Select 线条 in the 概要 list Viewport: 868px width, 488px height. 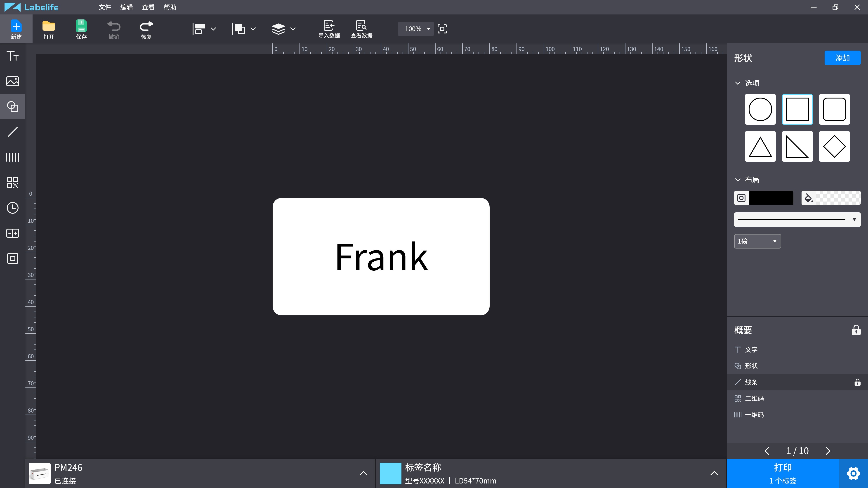[x=797, y=382]
